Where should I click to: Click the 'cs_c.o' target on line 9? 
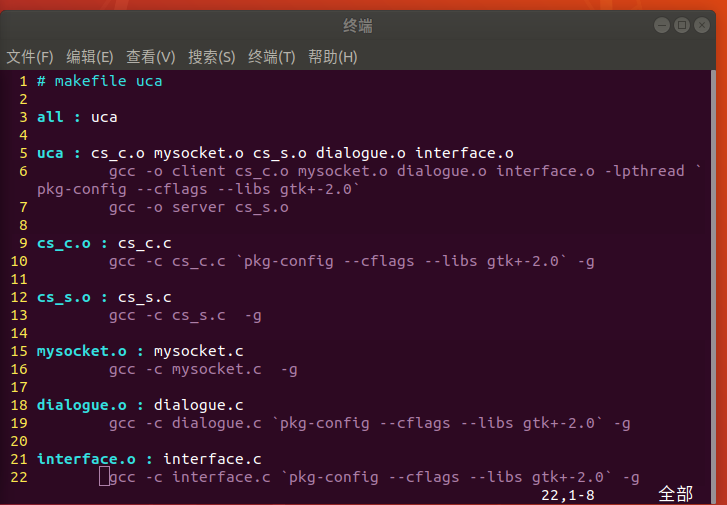tap(64, 243)
